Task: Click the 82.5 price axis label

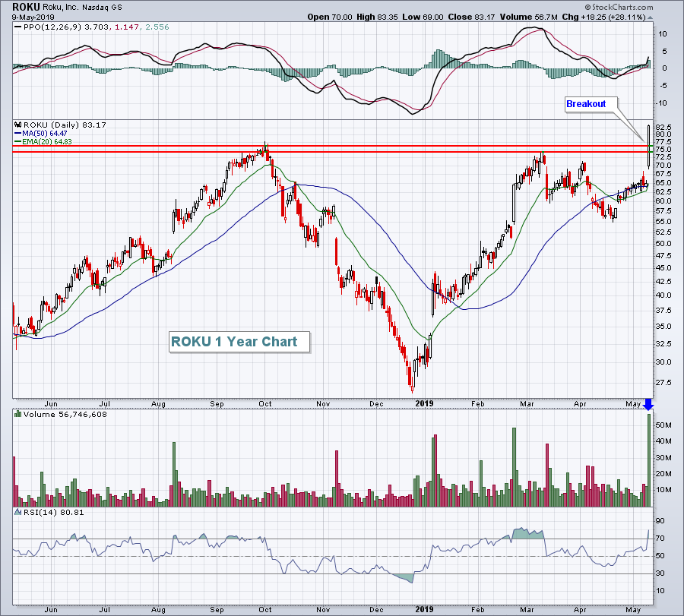Action: point(663,127)
